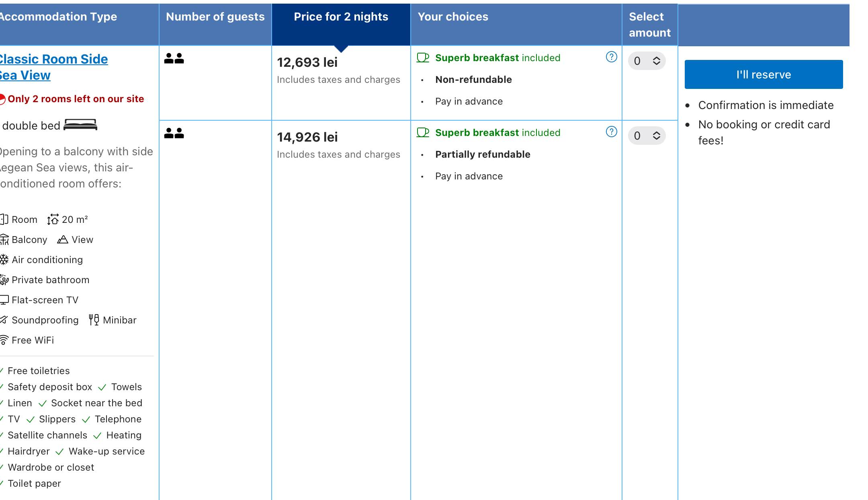This screenshot has width=868, height=500.
Task: Click help icon beside Non-refundable breakfast option
Action: tap(611, 57)
